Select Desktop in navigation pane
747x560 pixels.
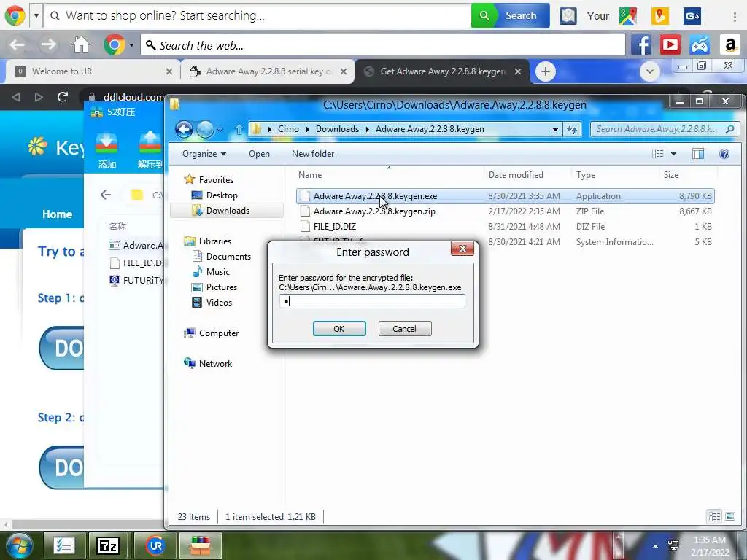pos(222,195)
